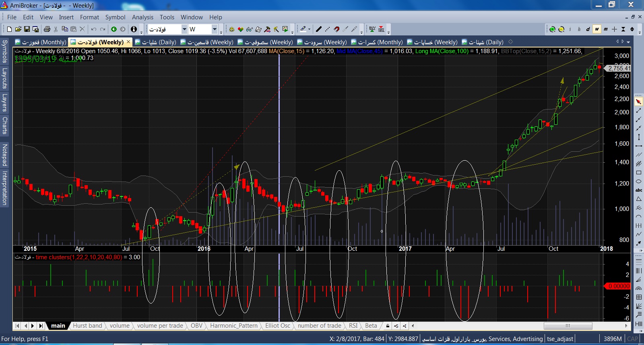Go back with green left arrow
644x345 pixels.
pos(114,29)
